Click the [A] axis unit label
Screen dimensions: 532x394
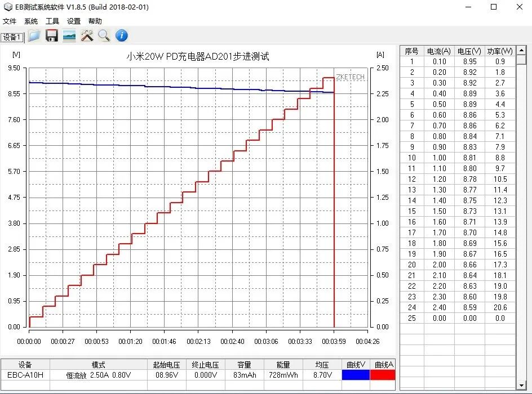click(380, 55)
